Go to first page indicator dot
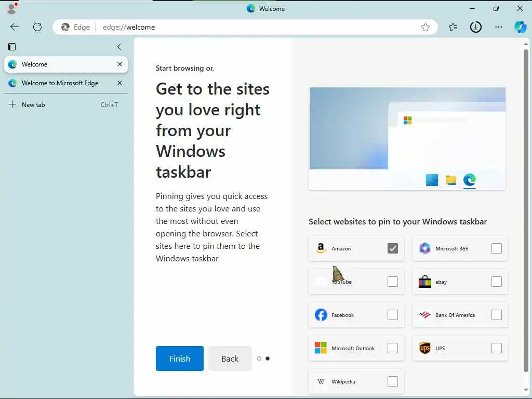This screenshot has height=399, width=532. [259, 358]
